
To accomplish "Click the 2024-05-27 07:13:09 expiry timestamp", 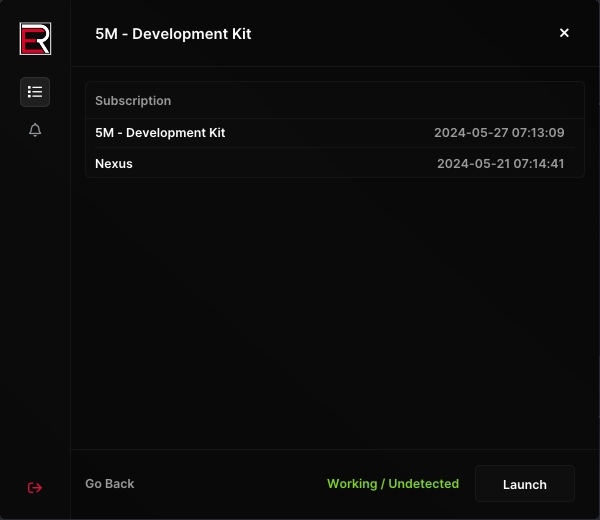I will click(x=499, y=133).
